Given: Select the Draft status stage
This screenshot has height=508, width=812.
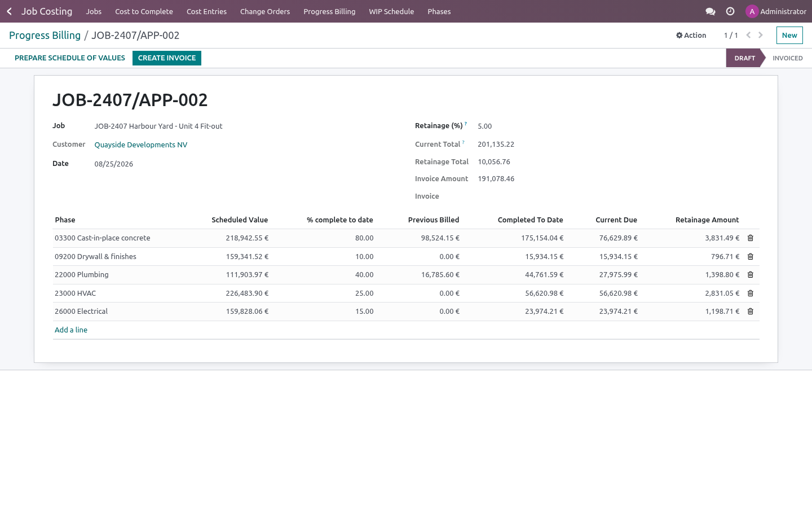Looking at the screenshot, I should tap(744, 58).
